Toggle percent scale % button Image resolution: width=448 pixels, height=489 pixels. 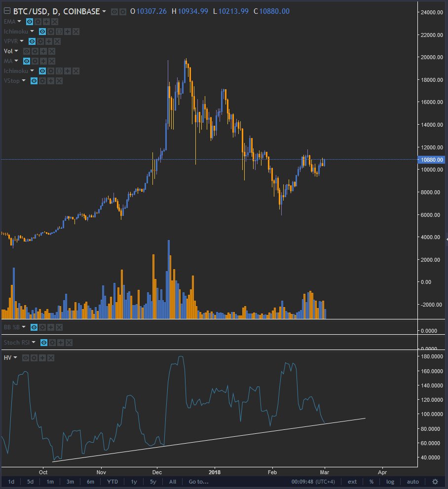[372, 482]
